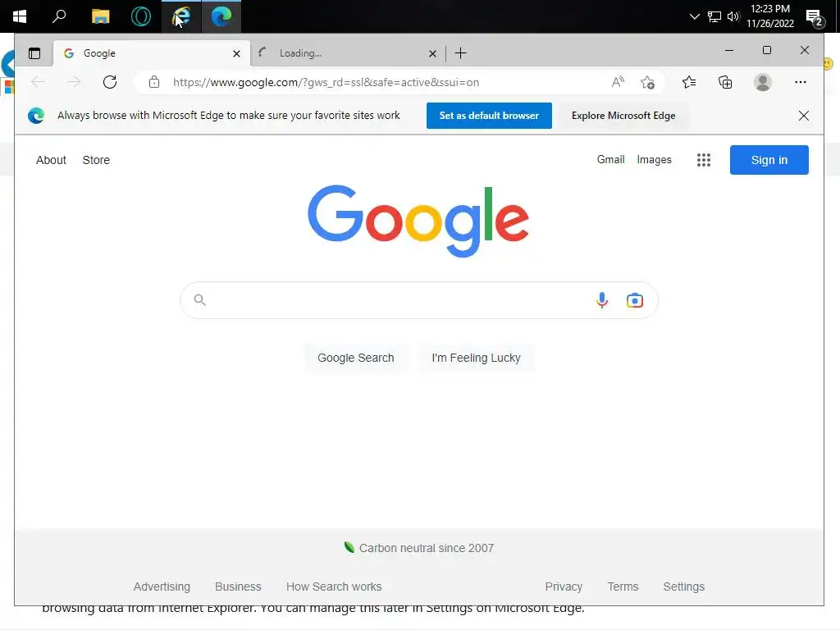The width and height of the screenshot is (840, 630).
Task: Go back to previous page
Action: 38,82
